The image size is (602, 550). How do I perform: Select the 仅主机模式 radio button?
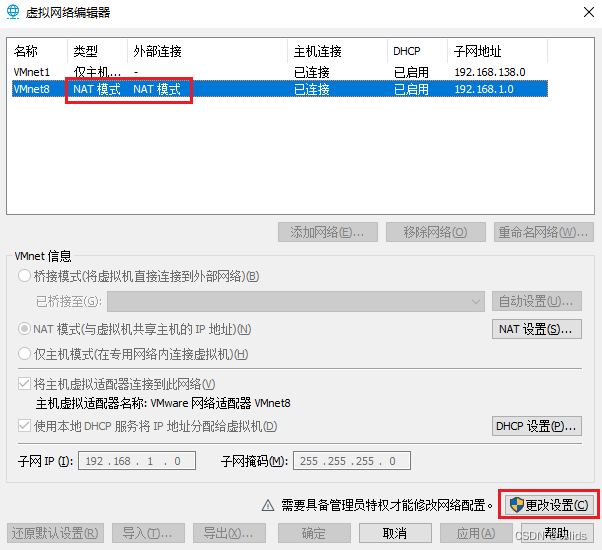[x=24, y=354]
